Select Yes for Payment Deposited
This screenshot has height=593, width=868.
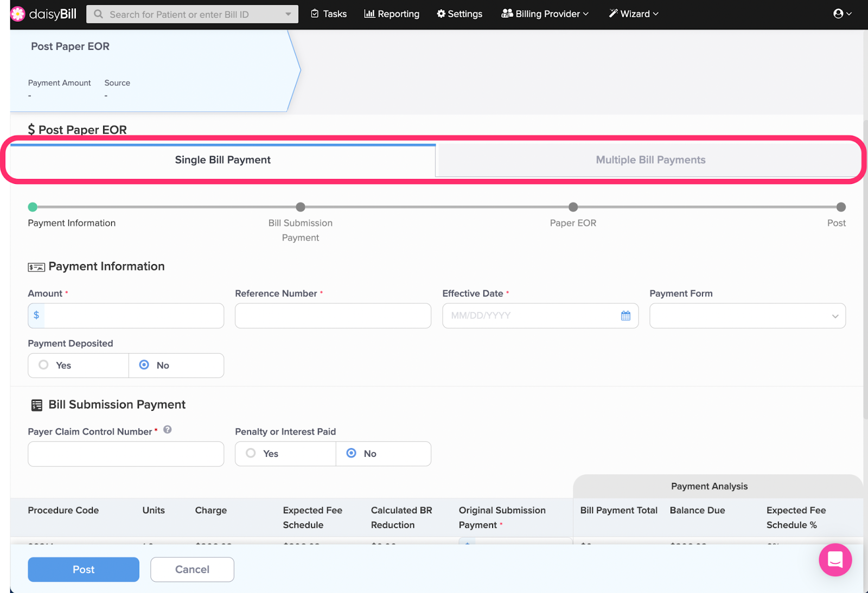pos(78,366)
